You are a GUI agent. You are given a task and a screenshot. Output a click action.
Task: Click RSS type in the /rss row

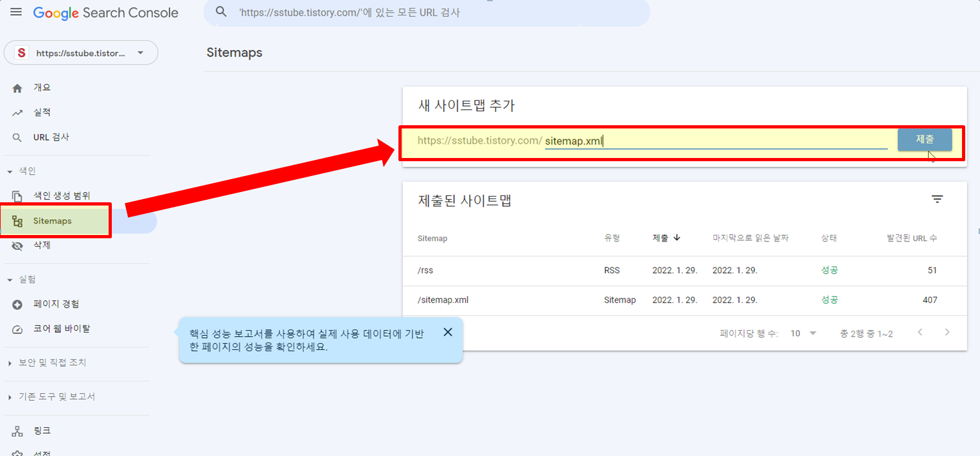click(612, 270)
